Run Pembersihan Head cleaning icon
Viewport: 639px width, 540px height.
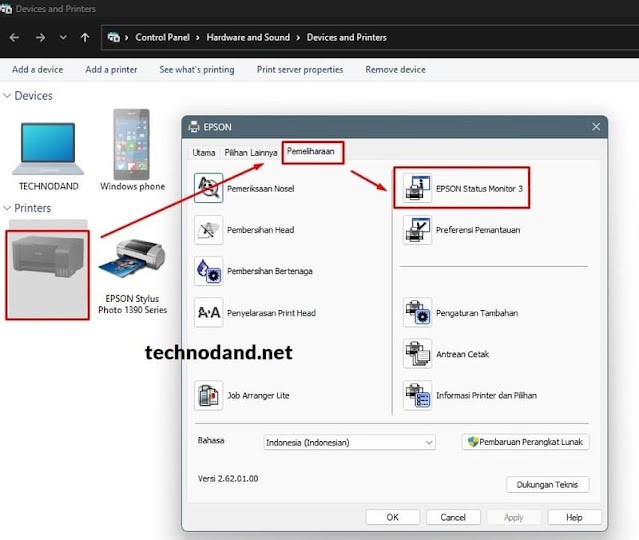(209, 230)
